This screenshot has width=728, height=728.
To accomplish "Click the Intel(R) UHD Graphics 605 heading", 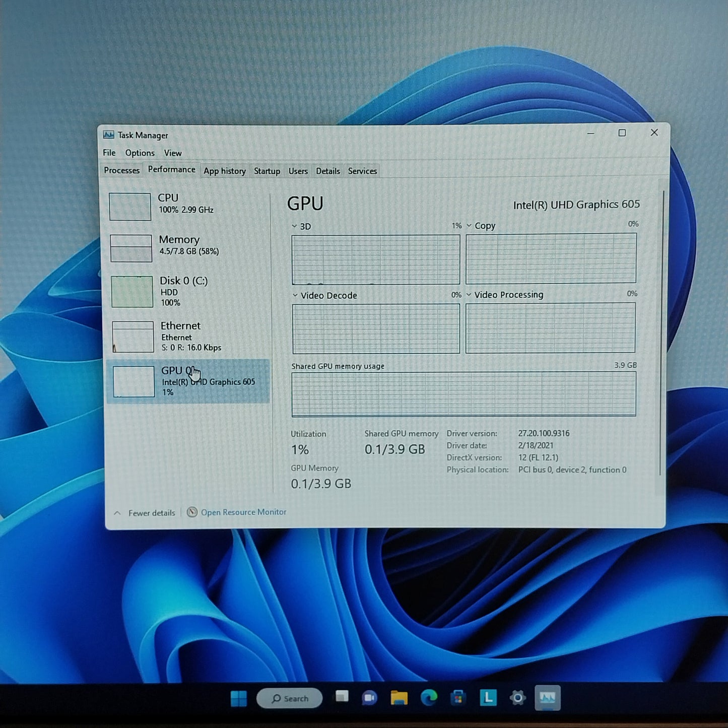I will click(576, 205).
